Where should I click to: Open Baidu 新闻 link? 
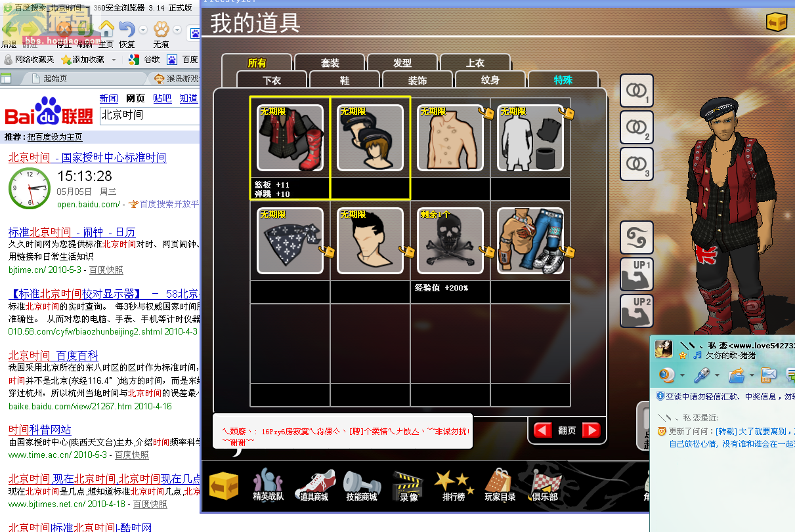pyautogui.click(x=109, y=98)
